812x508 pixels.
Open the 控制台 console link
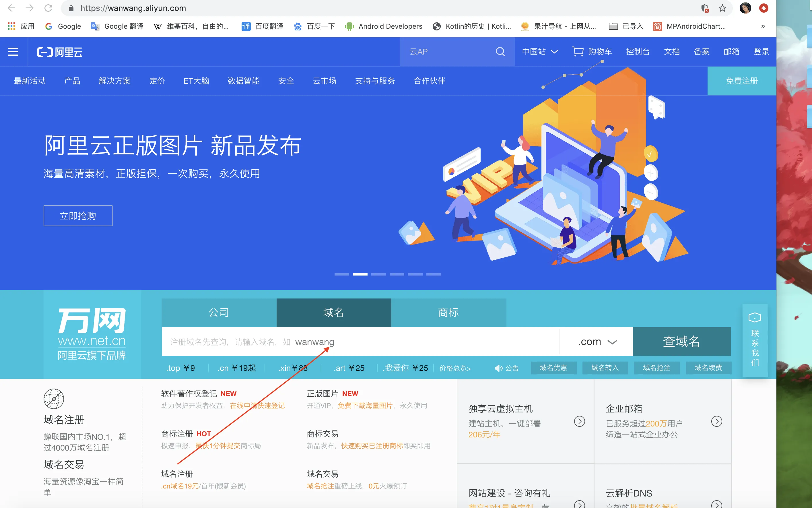pos(638,52)
